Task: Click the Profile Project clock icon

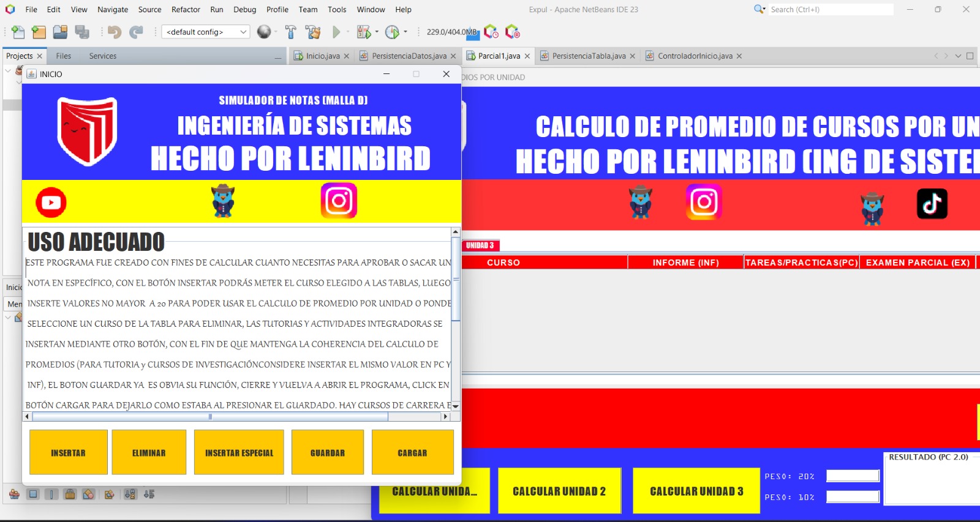Action: pos(393,32)
